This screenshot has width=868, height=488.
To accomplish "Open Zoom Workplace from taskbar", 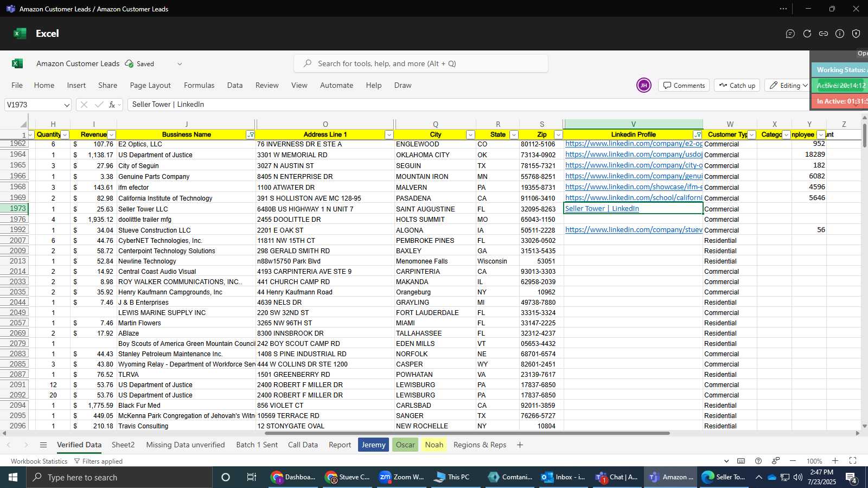I will pos(401,477).
